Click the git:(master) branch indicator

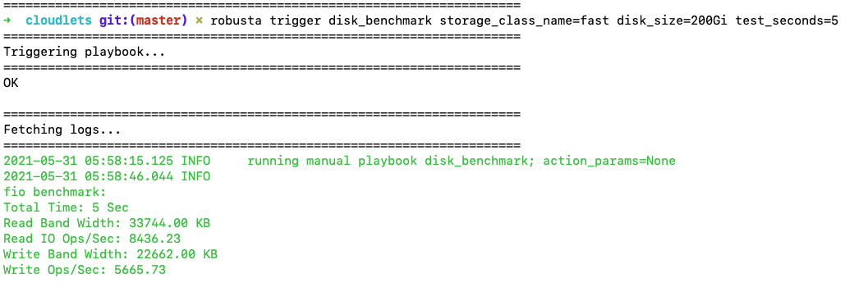[x=144, y=21]
